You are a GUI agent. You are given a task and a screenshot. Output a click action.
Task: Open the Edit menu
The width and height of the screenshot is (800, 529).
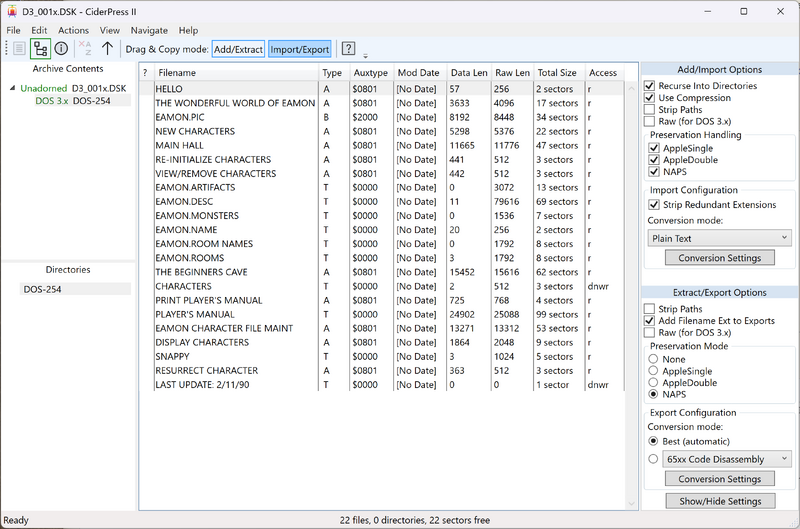click(39, 30)
